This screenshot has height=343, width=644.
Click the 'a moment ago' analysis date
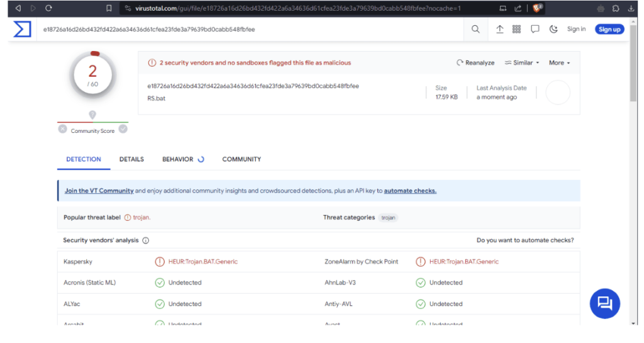pyautogui.click(x=497, y=97)
